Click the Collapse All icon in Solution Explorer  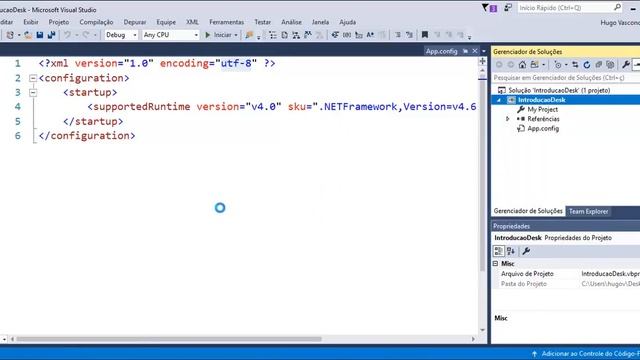(x=598, y=64)
